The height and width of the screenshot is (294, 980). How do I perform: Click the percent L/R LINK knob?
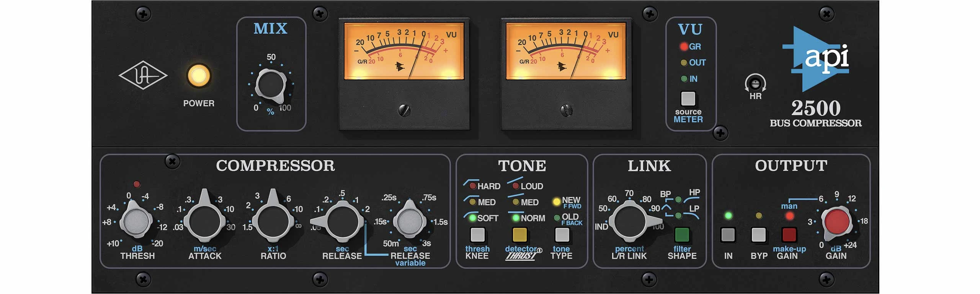(630, 221)
